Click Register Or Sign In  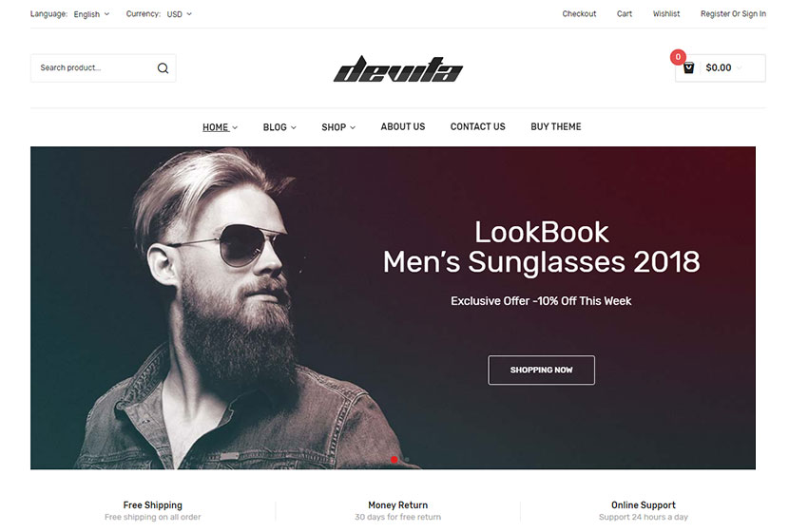(x=733, y=14)
